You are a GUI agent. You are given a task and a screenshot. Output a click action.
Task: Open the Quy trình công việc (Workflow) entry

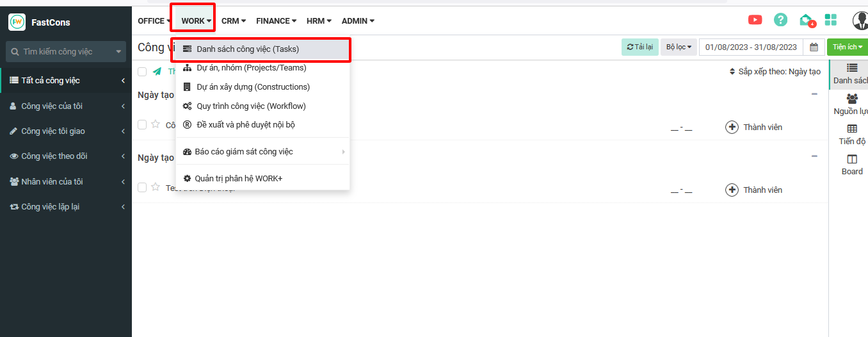pyautogui.click(x=251, y=106)
